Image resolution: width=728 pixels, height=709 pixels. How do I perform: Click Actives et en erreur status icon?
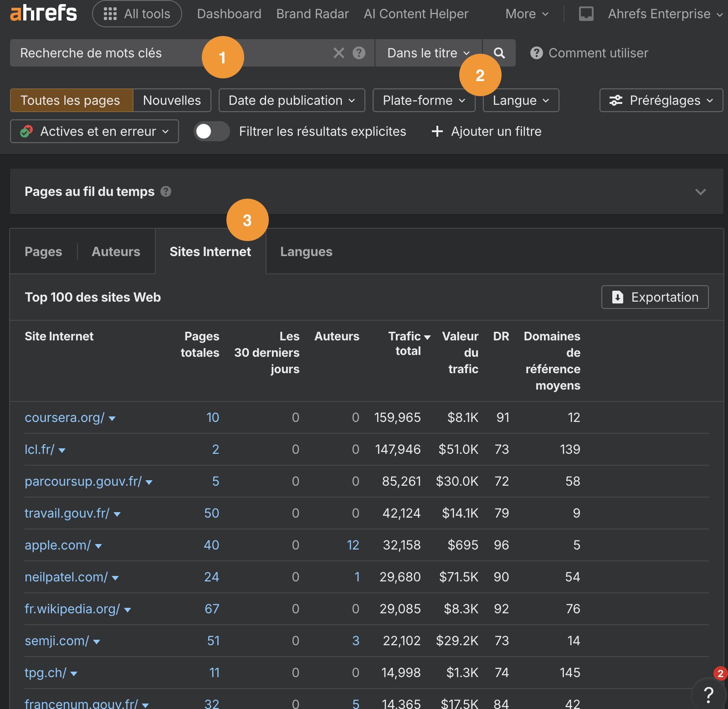point(26,131)
